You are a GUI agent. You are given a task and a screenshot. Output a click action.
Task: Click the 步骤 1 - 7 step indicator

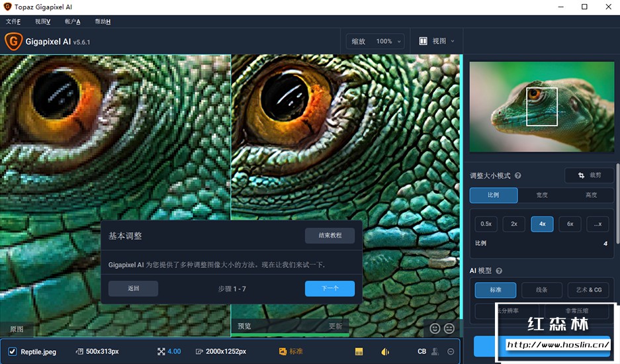[232, 289]
